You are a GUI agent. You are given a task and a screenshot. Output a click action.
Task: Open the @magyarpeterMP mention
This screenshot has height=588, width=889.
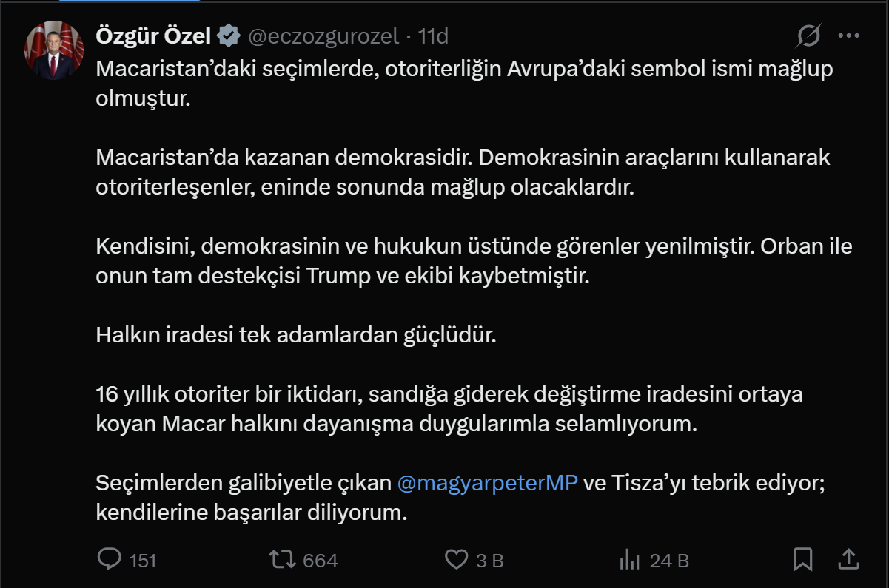coord(487,484)
